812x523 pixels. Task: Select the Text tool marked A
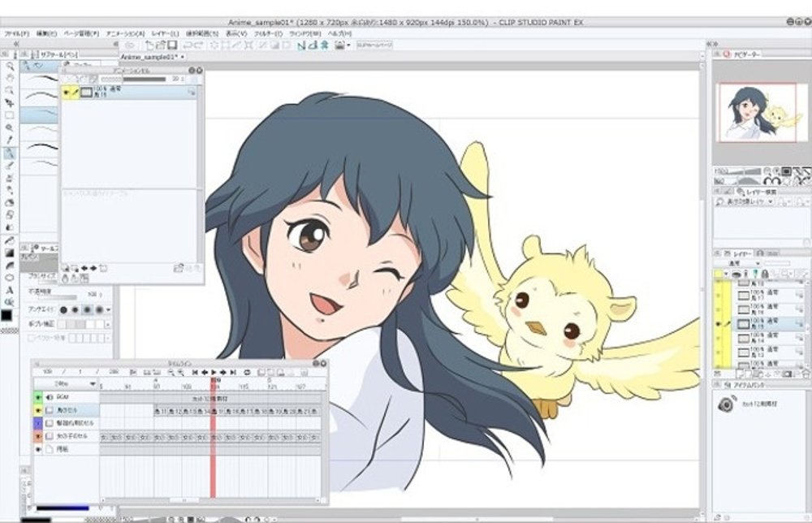9,290
